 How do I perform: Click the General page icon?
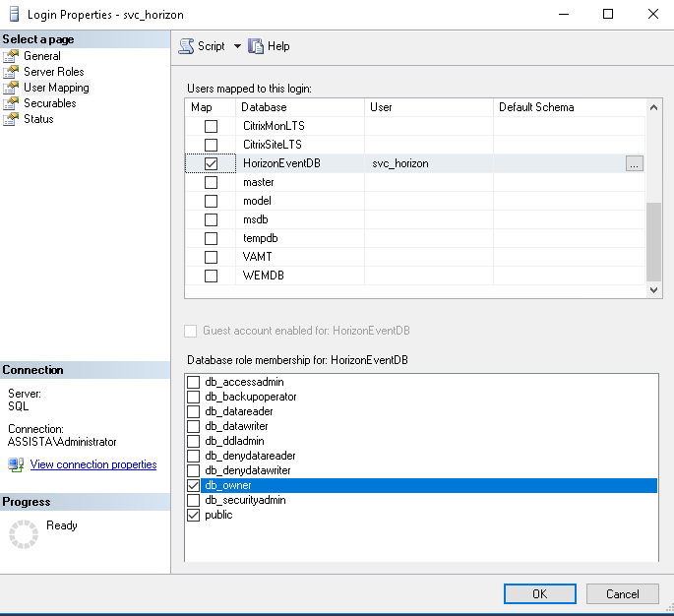coord(11,56)
